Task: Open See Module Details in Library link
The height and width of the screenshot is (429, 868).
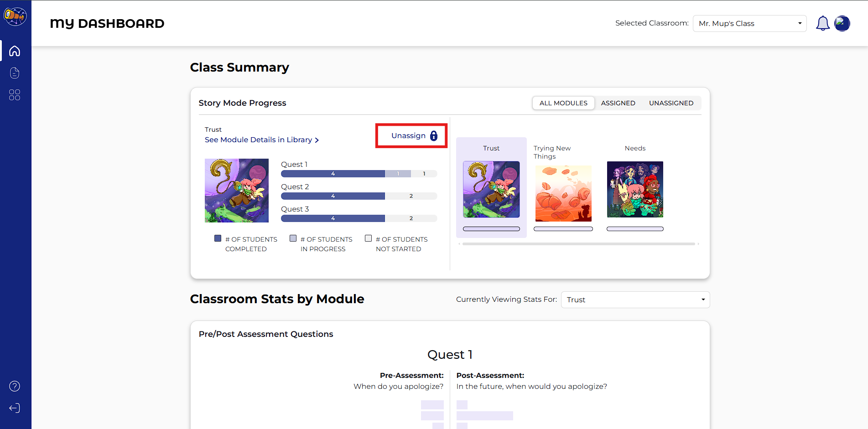Action: 261,140
